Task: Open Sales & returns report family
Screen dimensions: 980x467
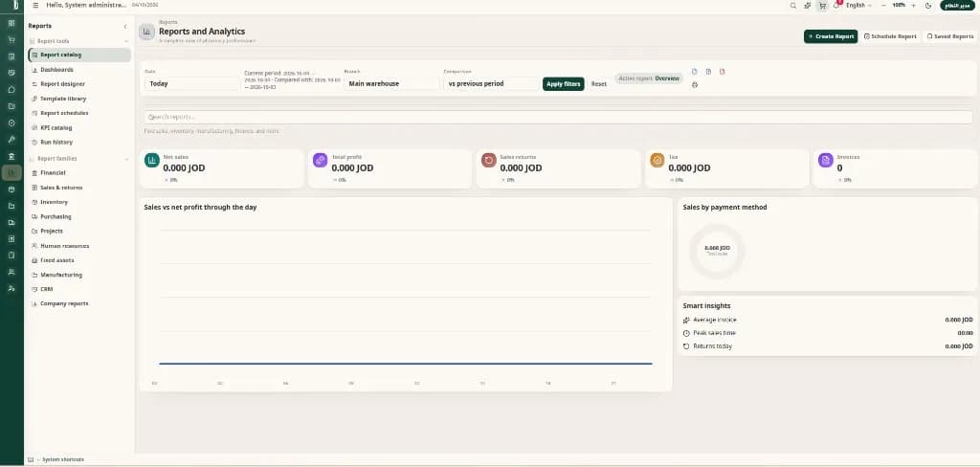Action: (x=79, y=188)
